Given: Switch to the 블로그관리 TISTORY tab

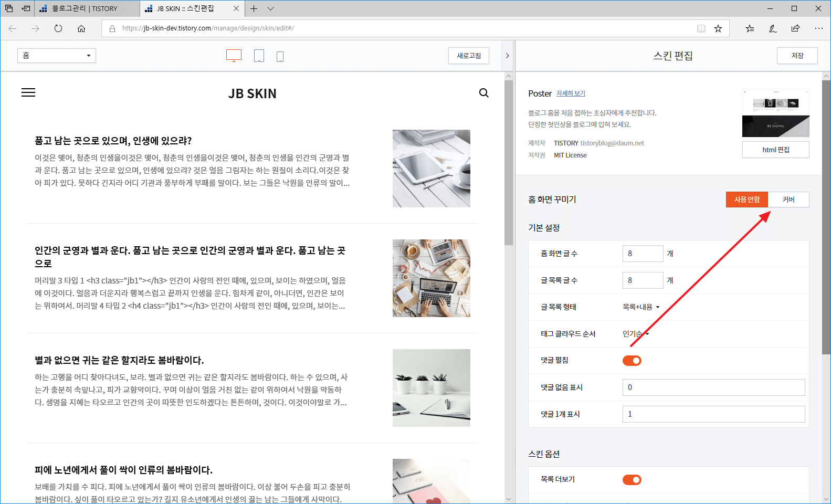Looking at the screenshot, I should [x=87, y=8].
